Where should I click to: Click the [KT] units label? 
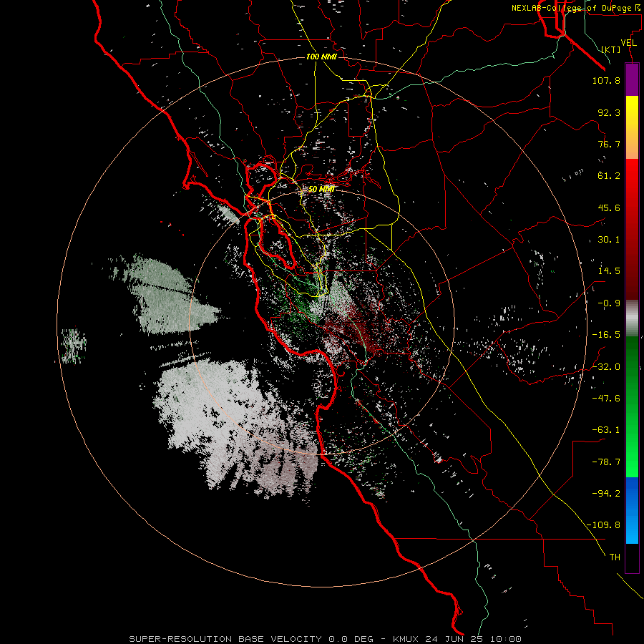[x=611, y=49]
